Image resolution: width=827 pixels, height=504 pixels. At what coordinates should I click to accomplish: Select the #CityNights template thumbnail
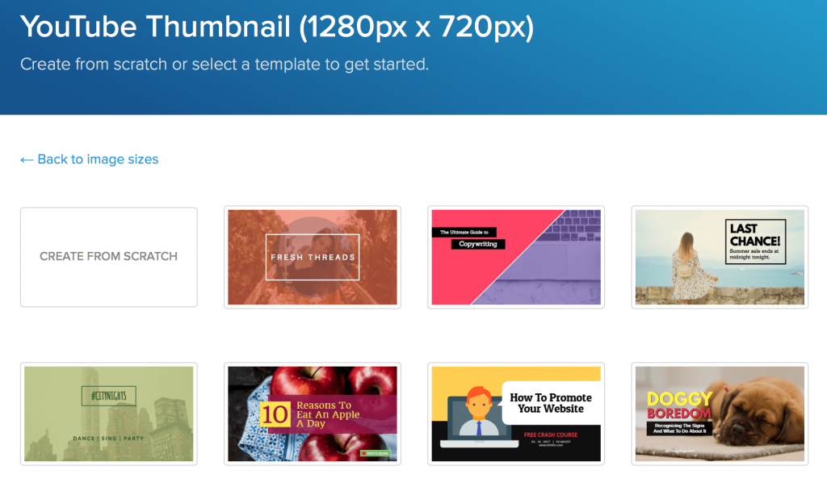point(109,414)
